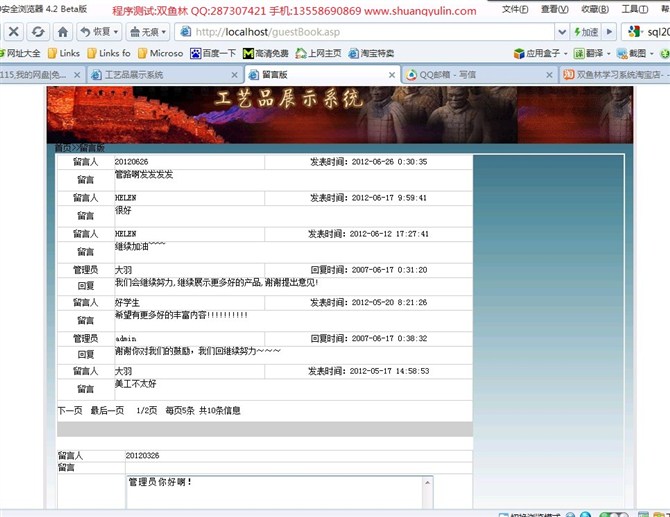
Task: Click the refresh page icon
Action: click(x=38, y=32)
